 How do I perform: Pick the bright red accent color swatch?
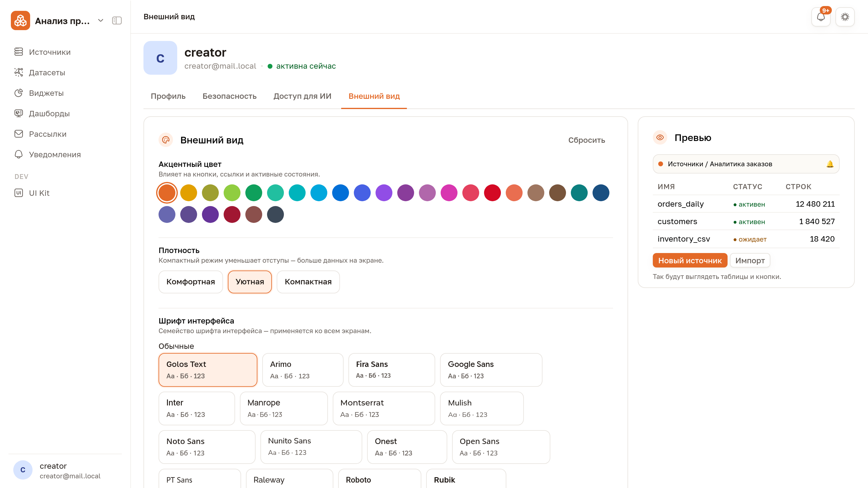[492, 193]
